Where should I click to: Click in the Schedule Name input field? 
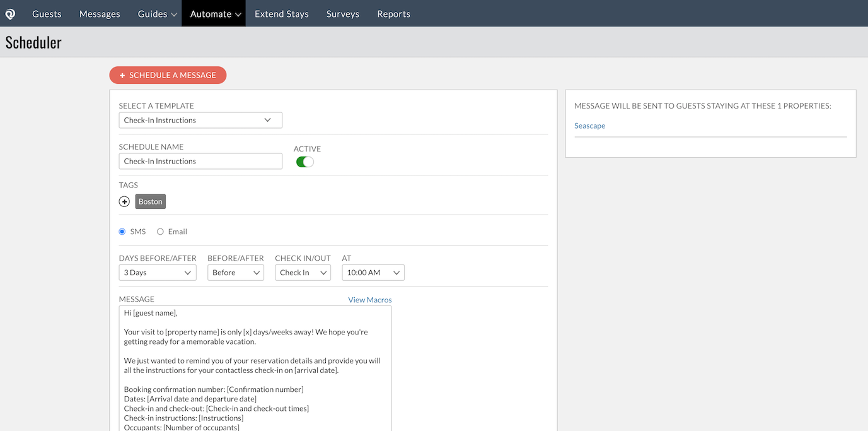(x=200, y=162)
